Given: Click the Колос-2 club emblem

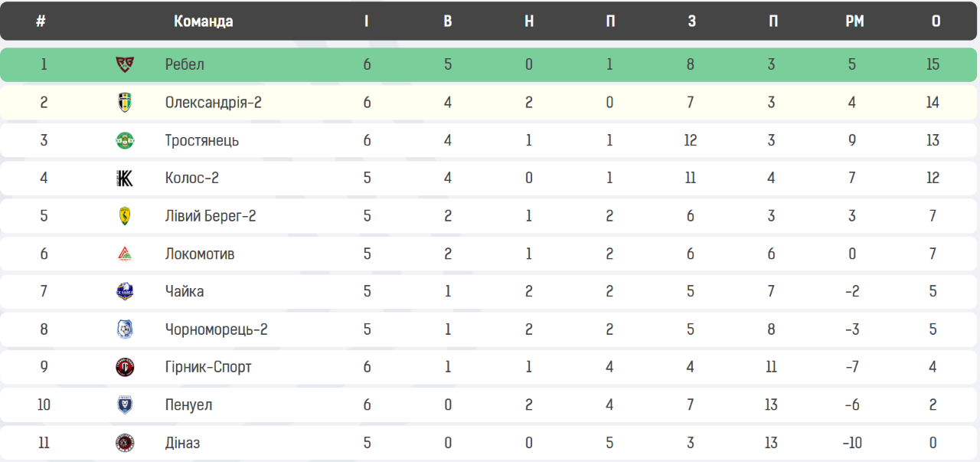Looking at the screenshot, I should [125, 178].
